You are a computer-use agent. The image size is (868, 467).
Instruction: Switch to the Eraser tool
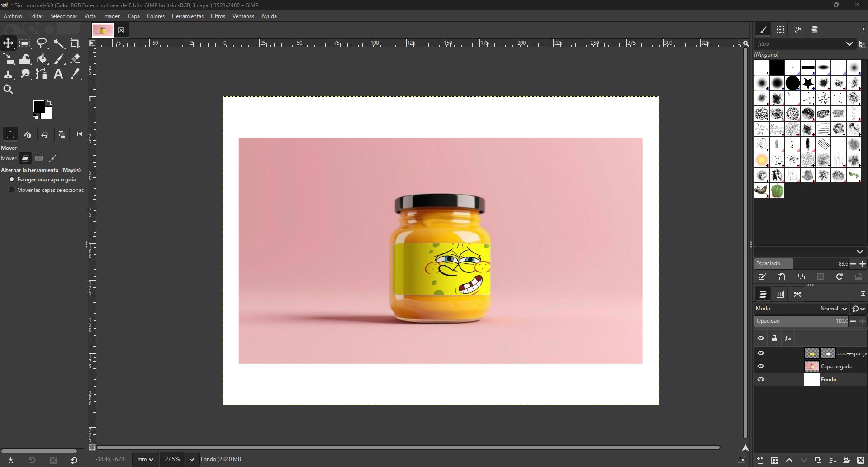pyautogui.click(x=75, y=58)
